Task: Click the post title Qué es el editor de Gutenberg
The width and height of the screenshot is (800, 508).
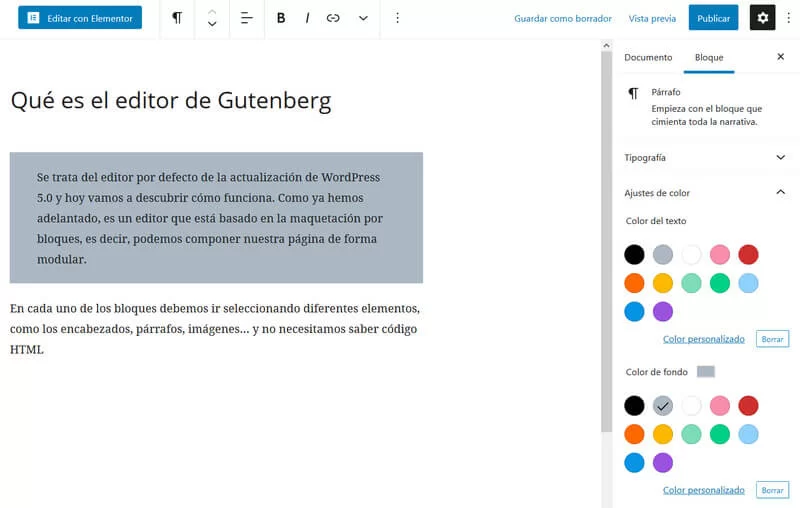Action: pos(171,101)
